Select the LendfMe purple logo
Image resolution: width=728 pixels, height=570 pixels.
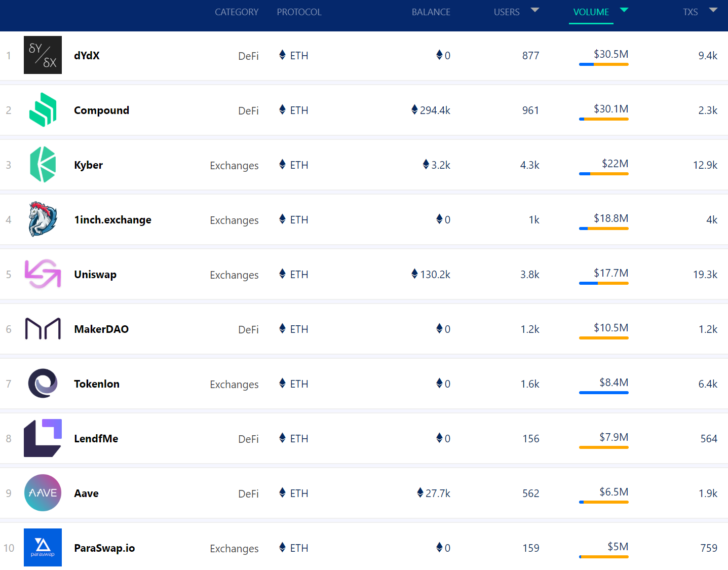click(x=43, y=438)
